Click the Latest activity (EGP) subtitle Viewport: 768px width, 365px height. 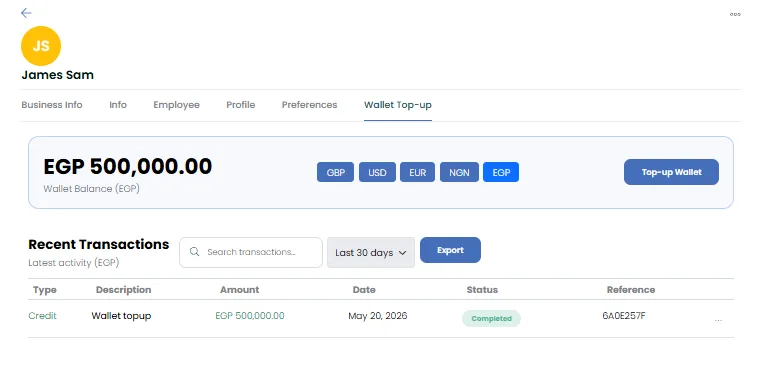(x=73, y=263)
